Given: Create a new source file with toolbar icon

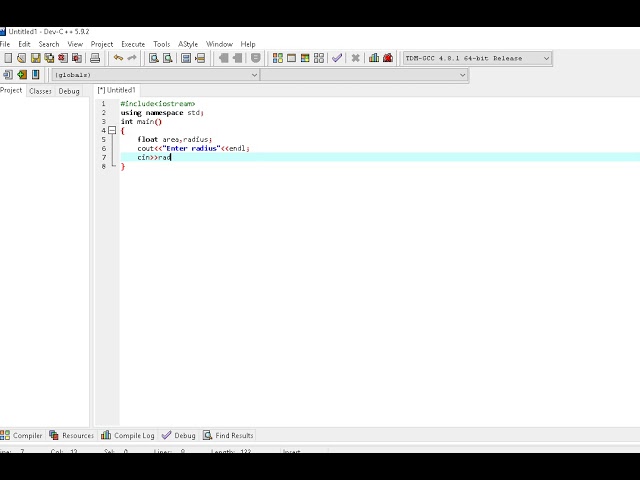Looking at the screenshot, I should tap(8, 58).
